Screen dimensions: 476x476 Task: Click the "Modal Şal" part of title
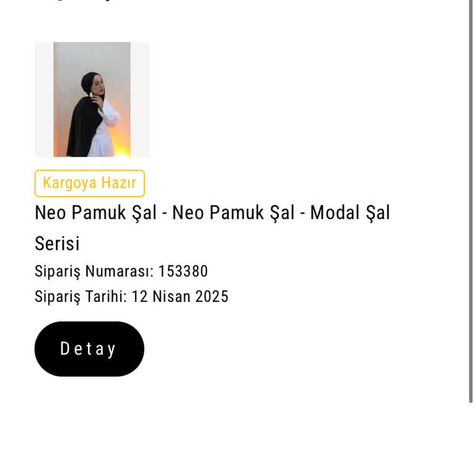tap(350, 213)
